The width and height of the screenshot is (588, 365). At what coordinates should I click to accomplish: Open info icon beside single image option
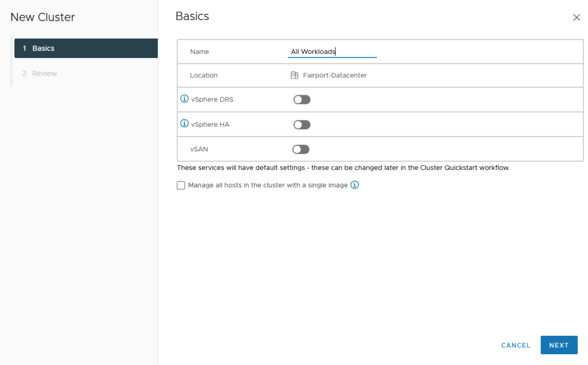coord(354,185)
